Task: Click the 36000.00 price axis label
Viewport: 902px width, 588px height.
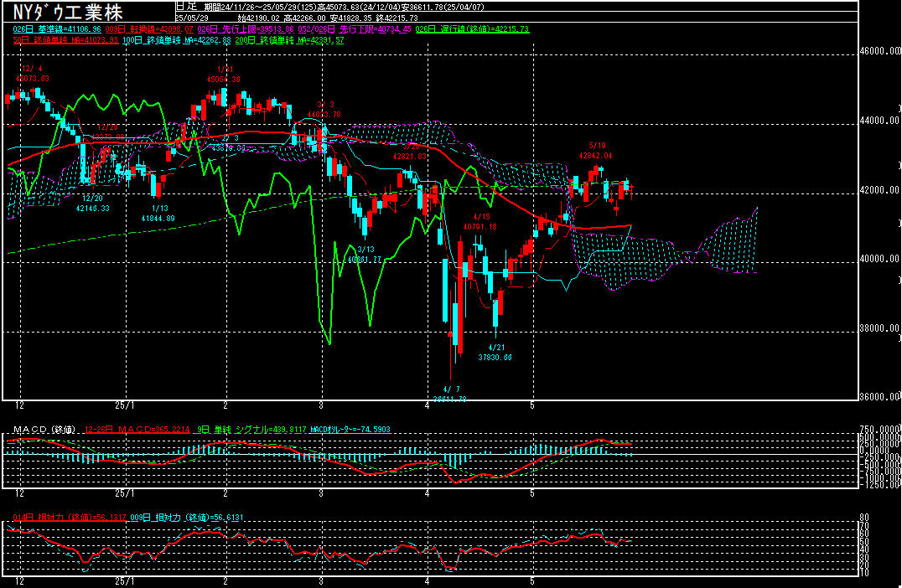Action: [x=879, y=396]
